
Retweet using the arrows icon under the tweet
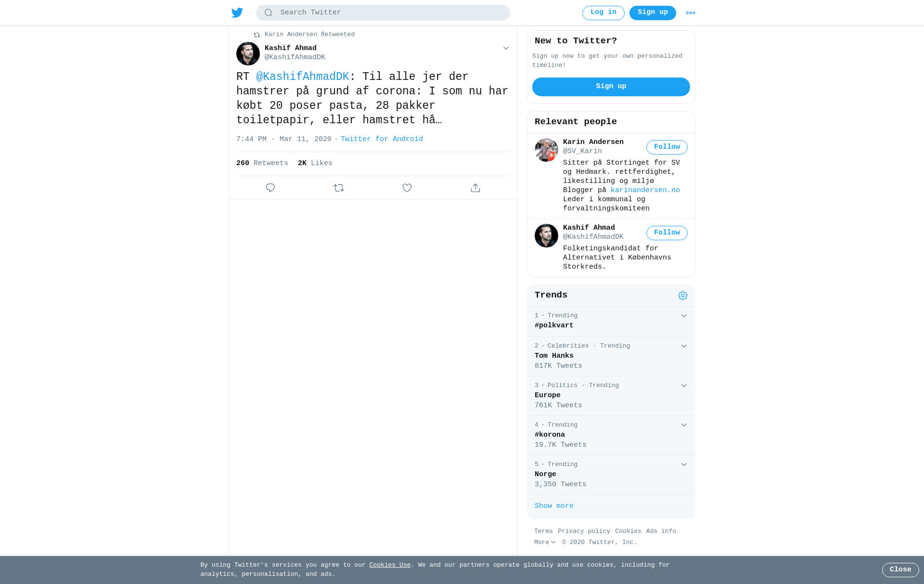[339, 188]
